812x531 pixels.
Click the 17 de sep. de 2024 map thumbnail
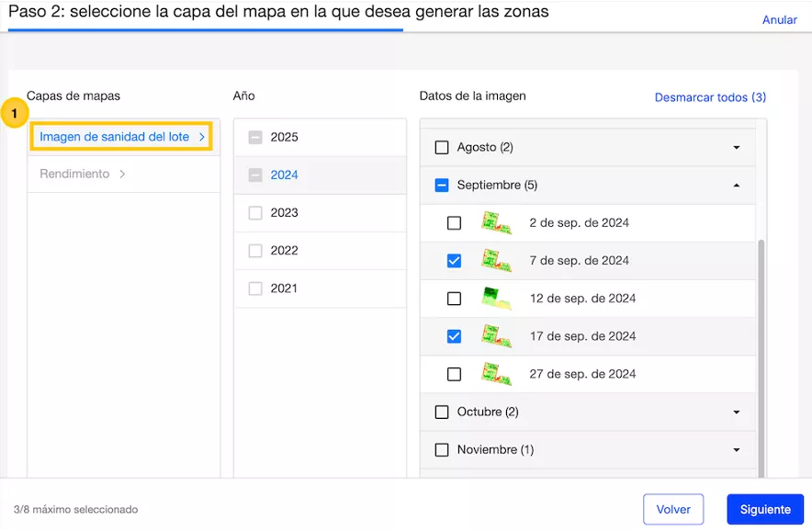[496, 336]
